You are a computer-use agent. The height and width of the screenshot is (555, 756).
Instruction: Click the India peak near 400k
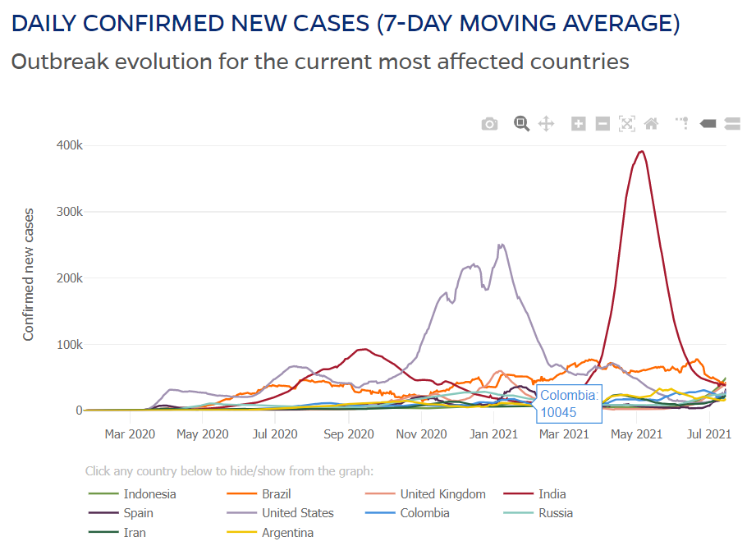click(641, 151)
